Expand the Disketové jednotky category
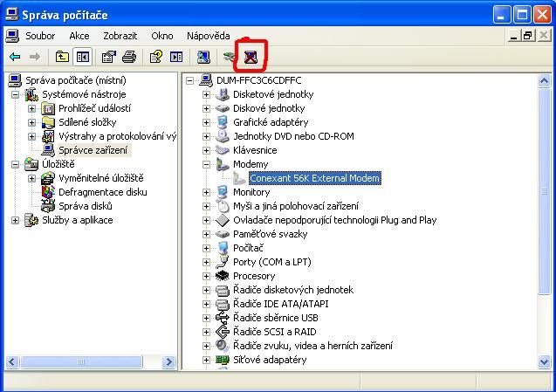The width and height of the screenshot is (556, 392). [206, 94]
